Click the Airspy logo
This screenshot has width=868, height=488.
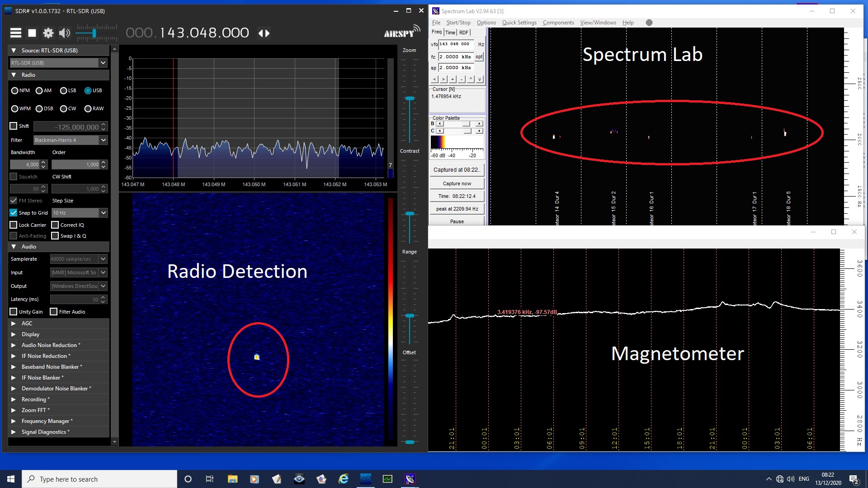click(401, 32)
